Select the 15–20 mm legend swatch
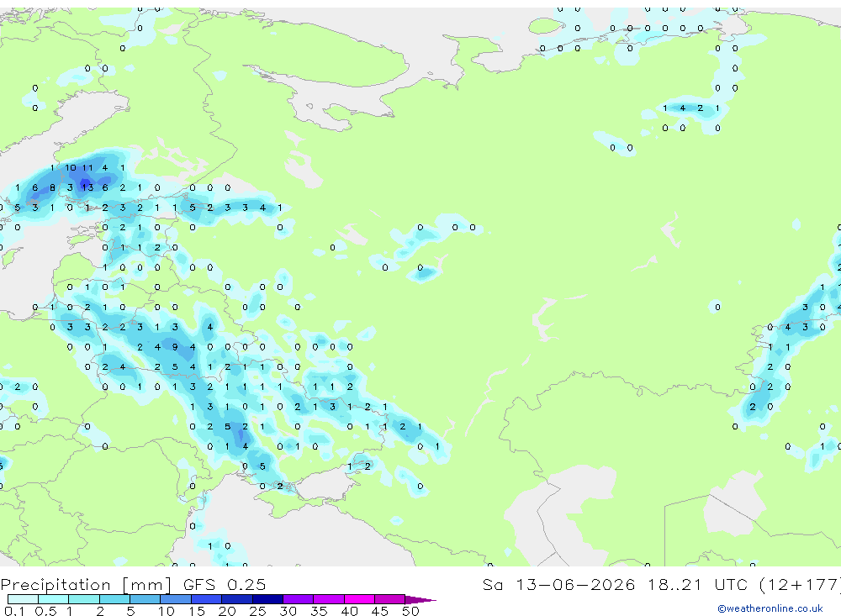 tap(206, 599)
